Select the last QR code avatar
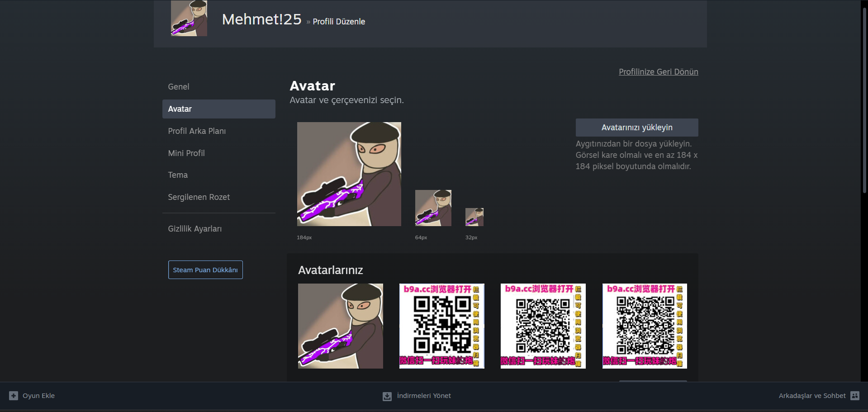This screenshot has height=412, width=868. click(x=645, y=326)
